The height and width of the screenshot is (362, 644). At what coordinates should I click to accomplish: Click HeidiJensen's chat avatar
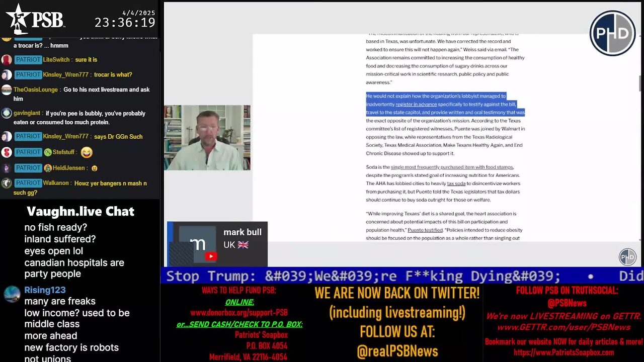click(x=7, y=168)
